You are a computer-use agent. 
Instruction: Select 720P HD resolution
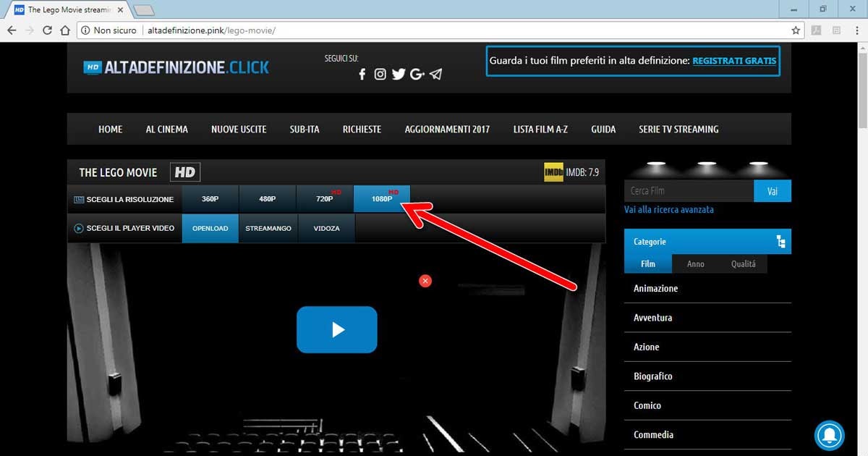[x=325, y=199]
